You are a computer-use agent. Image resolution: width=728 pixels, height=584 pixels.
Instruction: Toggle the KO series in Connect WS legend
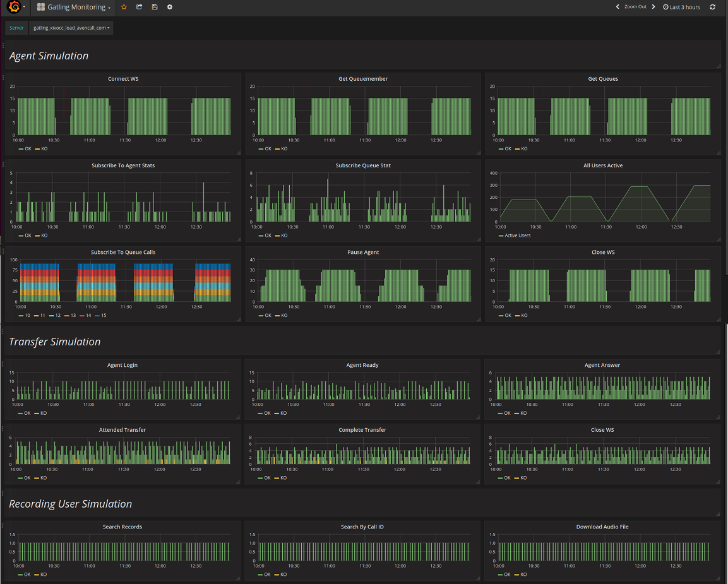click(x=44, y=149)
